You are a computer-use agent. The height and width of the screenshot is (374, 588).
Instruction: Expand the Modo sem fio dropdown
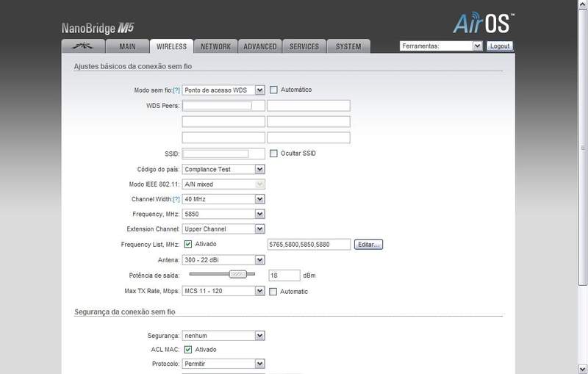(x=223, y=90)
